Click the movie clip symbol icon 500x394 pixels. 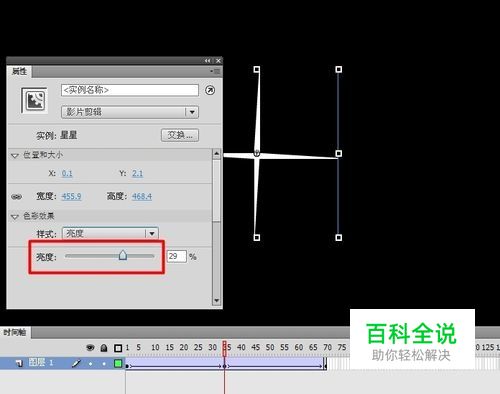click(34, 100)
